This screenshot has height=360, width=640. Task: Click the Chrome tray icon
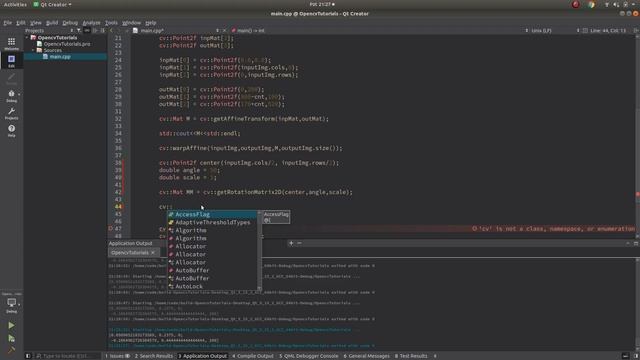(591, 4)
